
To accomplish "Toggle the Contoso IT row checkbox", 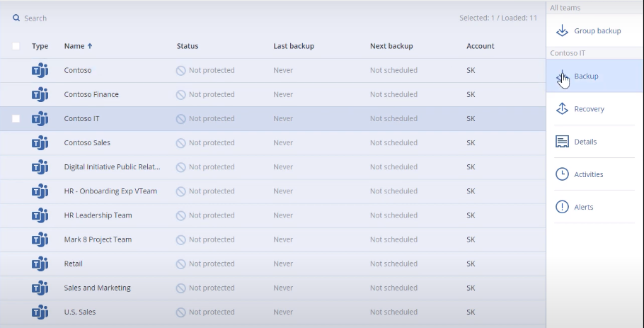I will pos(16,119).
